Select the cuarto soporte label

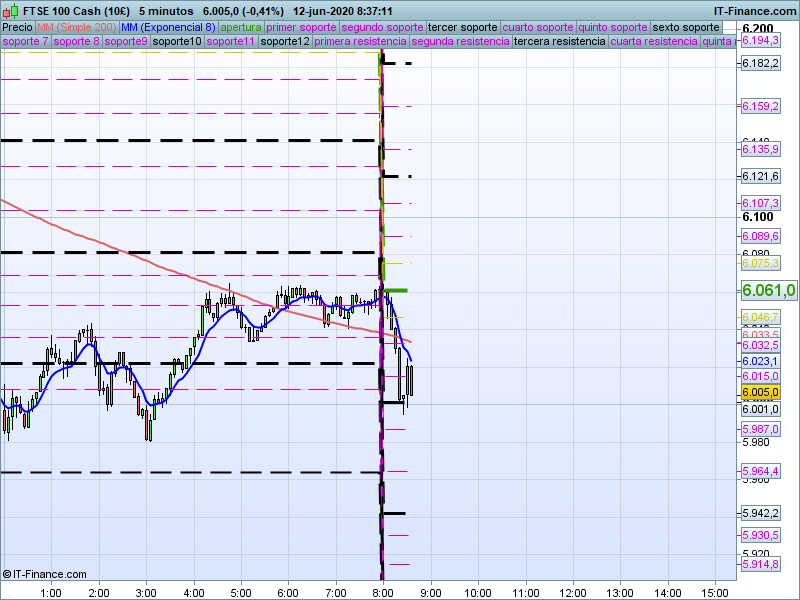click(x=538, y=28)
